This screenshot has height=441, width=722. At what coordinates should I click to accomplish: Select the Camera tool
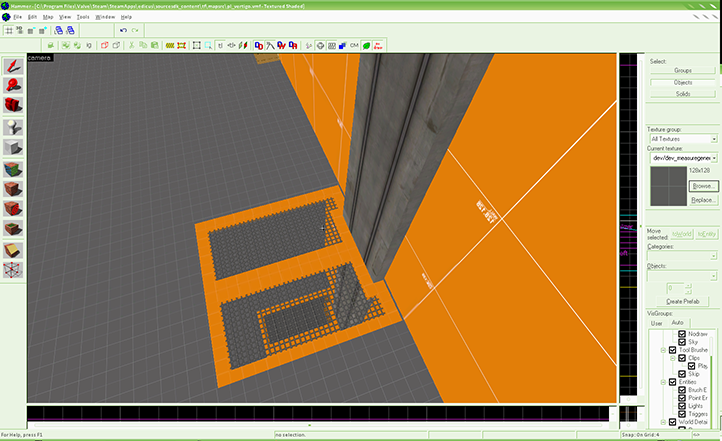[13, 105]
